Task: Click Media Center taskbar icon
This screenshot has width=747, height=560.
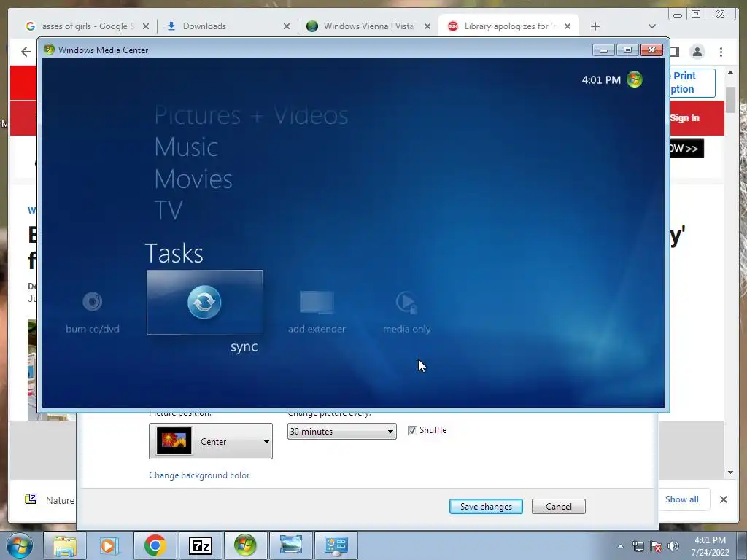Action: click(245, 545)
